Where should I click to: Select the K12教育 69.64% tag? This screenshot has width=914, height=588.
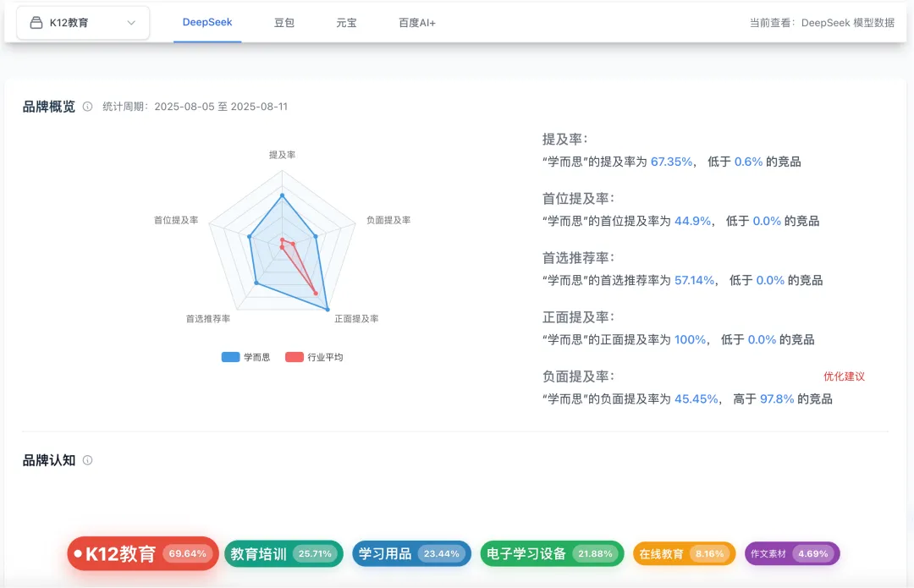click(143, 553)
